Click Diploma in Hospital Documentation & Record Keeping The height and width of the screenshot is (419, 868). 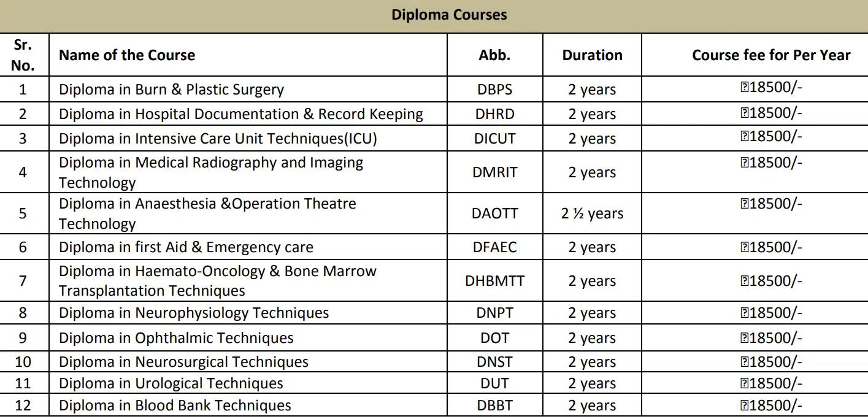click(x=240, y=114)
